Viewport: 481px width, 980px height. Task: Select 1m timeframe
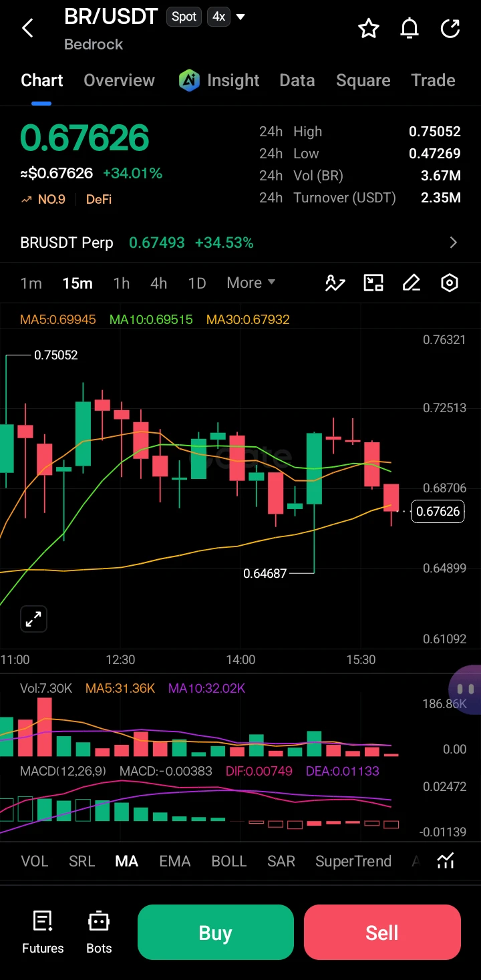click(31, 283)
